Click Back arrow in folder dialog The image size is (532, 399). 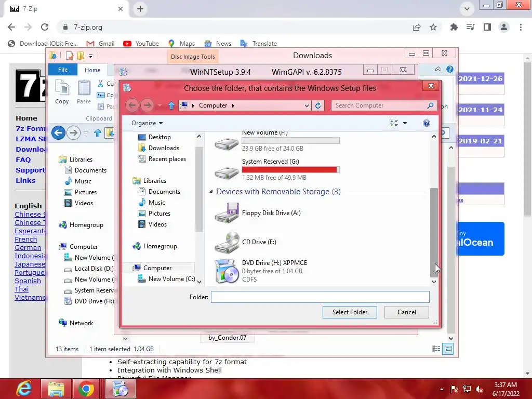132,105
